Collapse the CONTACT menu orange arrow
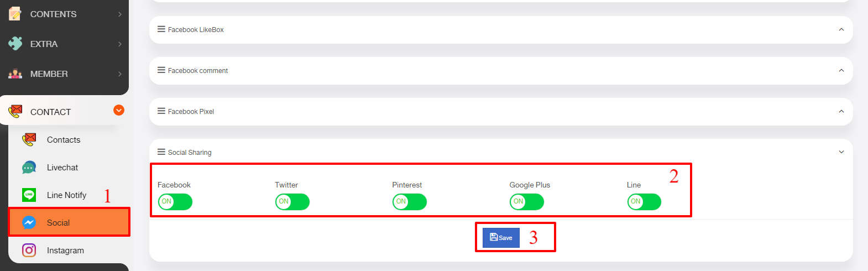The image size is (868, 271). click(x=119, y=110)
